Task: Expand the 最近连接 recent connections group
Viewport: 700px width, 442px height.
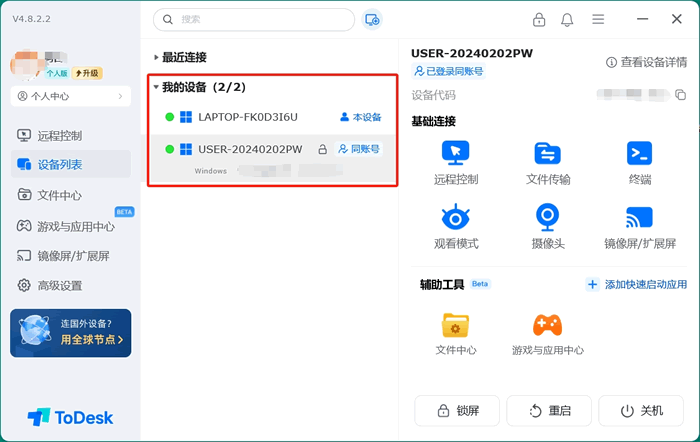Action: click(156, 58)
